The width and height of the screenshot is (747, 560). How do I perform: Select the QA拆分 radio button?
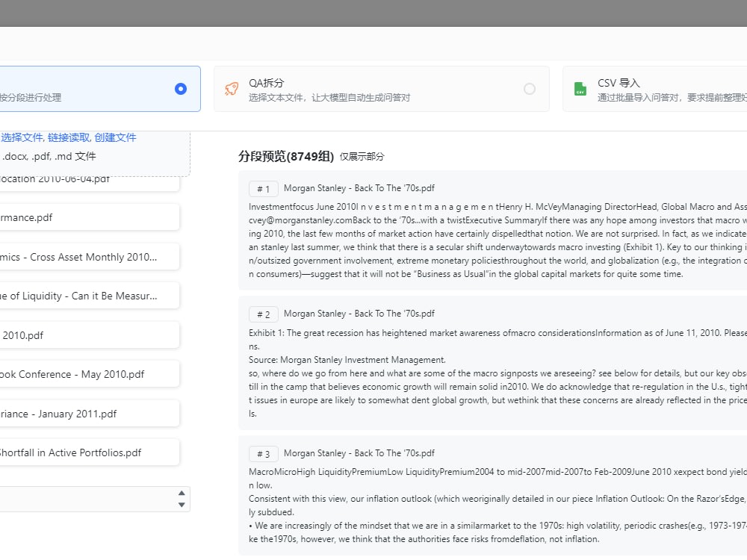coord(530,89)
